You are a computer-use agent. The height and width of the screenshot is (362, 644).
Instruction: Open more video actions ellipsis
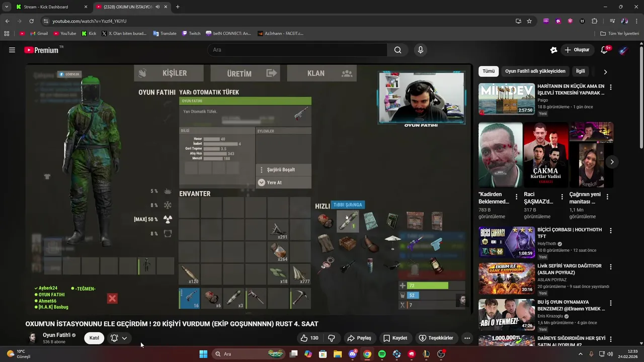click(x=467, y=338)
